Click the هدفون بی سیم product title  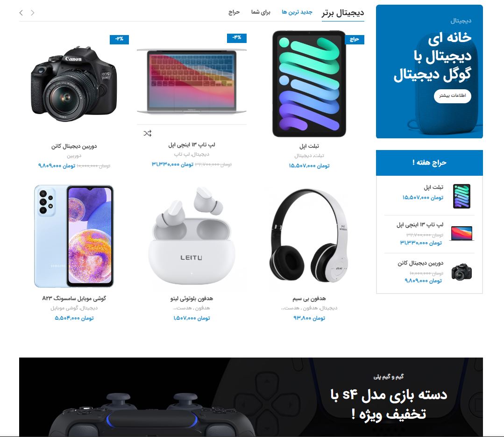coord(309,299)
